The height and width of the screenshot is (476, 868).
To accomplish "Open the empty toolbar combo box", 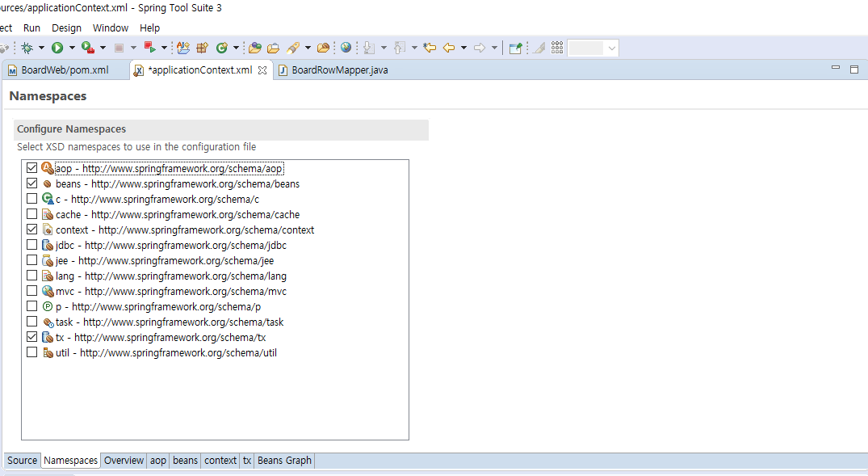I will tap(593, 48).
